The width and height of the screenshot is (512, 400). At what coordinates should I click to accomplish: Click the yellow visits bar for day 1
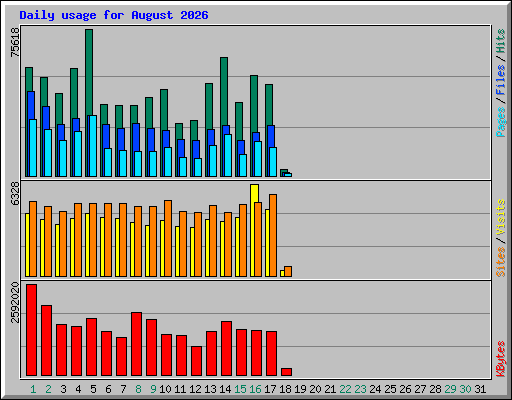coord(27,245)
